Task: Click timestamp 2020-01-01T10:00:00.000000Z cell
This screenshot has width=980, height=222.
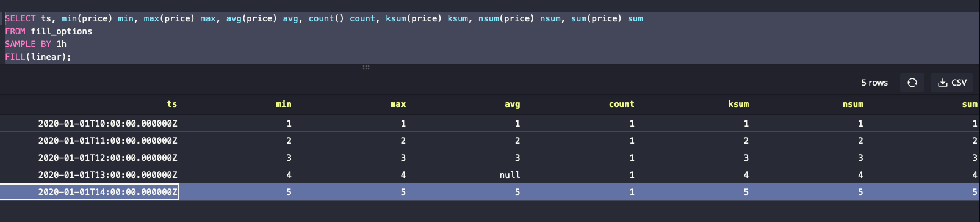Action: (108, 124)
